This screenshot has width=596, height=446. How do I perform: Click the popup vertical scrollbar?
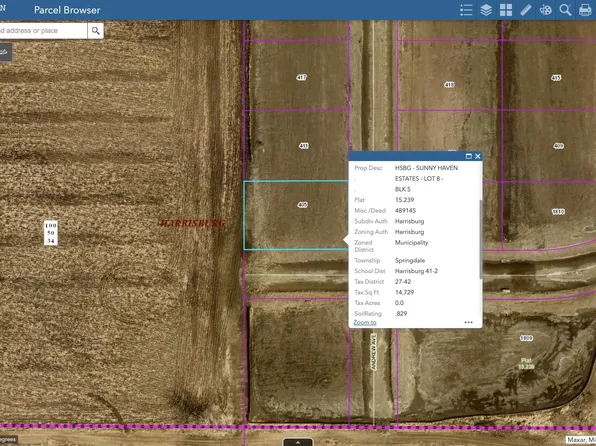(x=480, y=240)
